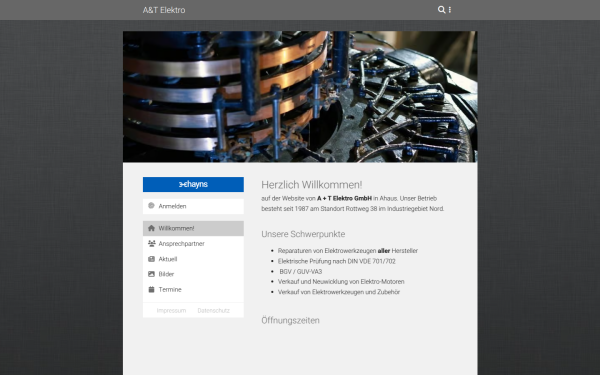Select the Willkommen! menu item
The width and height of the screenshot is (600, 375).
click(193, 228)
